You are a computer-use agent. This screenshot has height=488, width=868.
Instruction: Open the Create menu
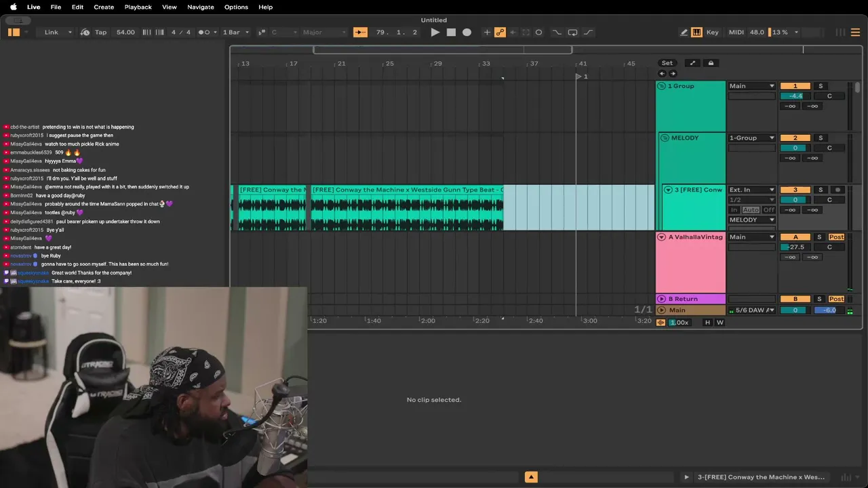click(104, 7)
